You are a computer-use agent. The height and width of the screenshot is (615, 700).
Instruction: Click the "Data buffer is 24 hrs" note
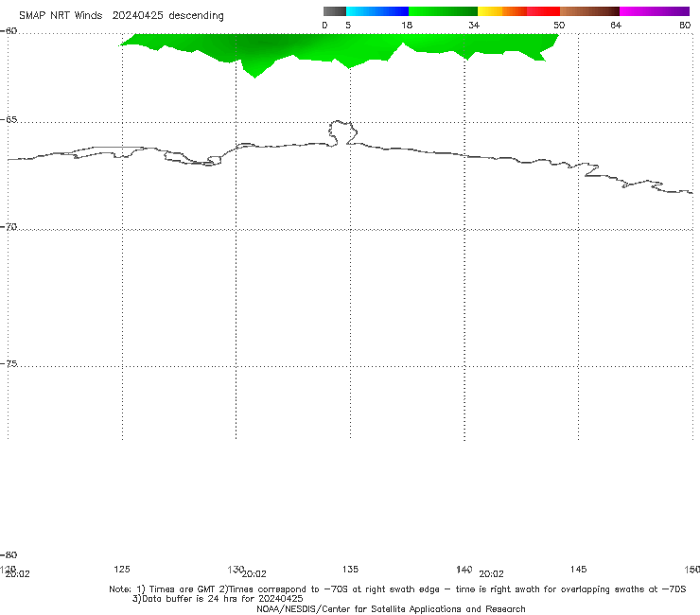click(x=218, y=599)
